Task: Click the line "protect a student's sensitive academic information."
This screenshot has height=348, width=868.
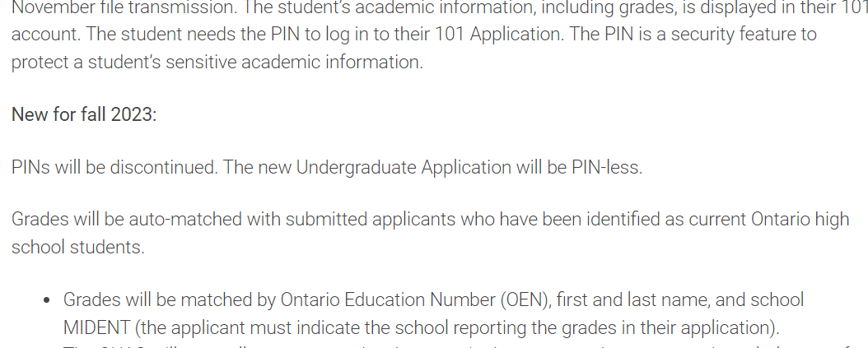Action: pyautogui.click(x=217, y=62)
